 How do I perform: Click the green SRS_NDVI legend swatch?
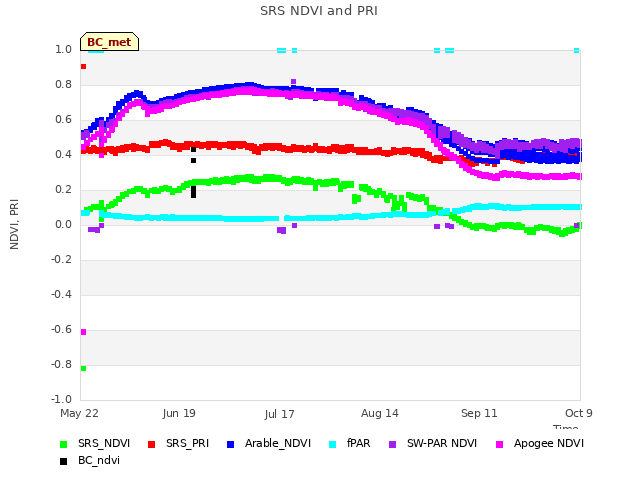pos(63,444)
